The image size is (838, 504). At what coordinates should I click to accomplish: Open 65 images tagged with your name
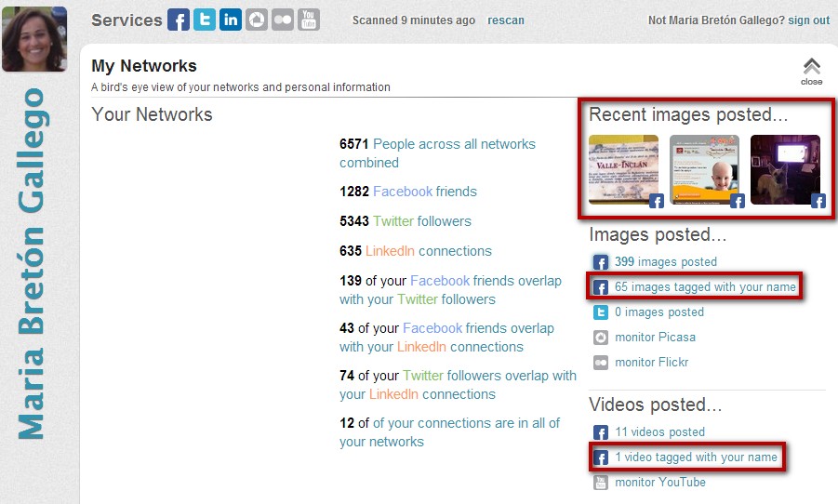(x=705, y=287)
